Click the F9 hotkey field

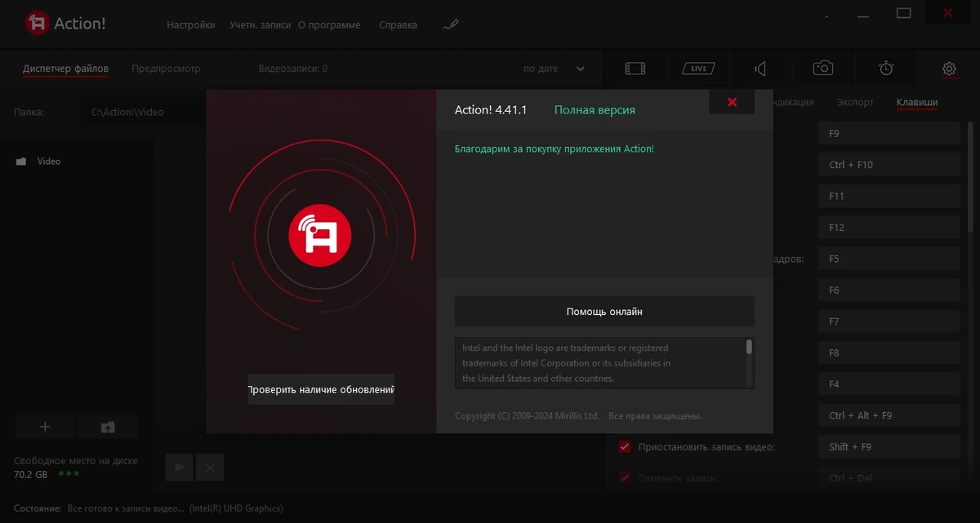pos(889,133)
